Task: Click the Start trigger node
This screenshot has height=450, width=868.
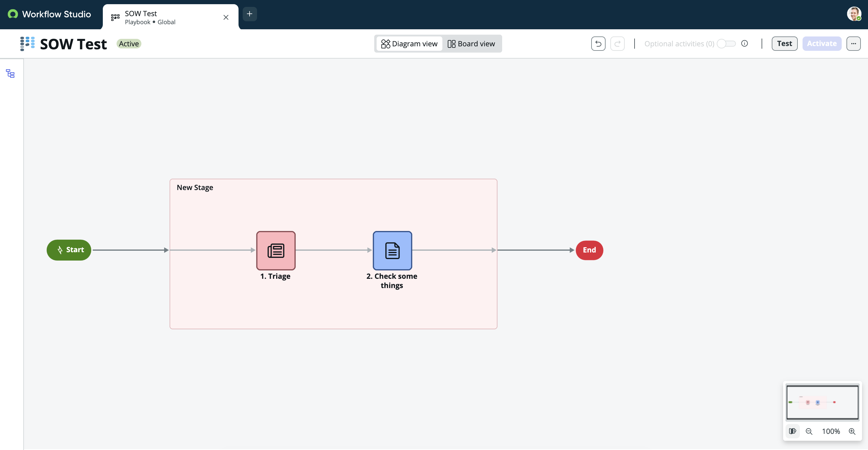Action: 69,250
